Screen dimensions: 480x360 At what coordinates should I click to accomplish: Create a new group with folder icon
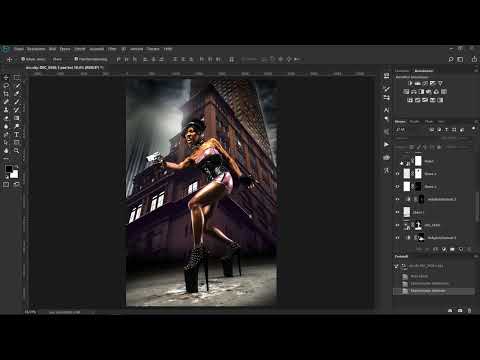(x=452, y=249)
